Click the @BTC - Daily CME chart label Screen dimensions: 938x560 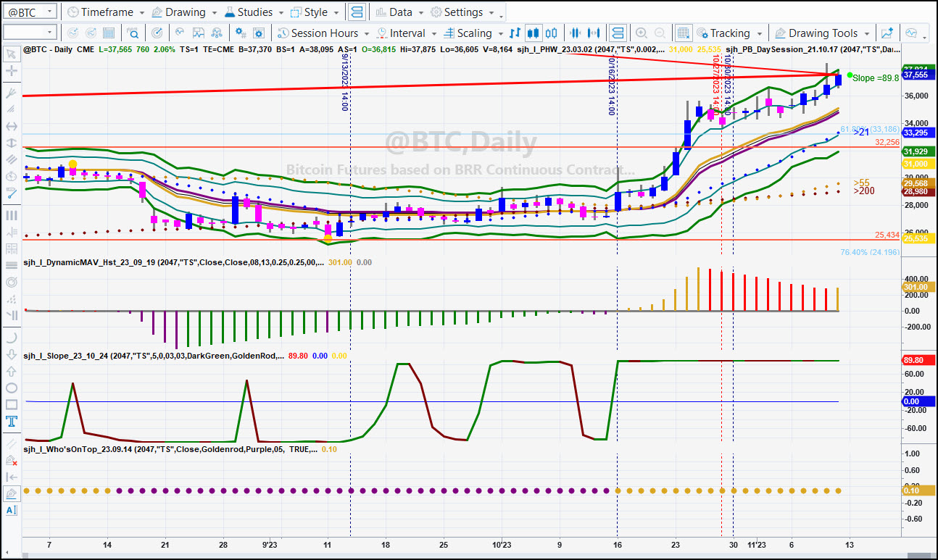[x=59, y=49]
